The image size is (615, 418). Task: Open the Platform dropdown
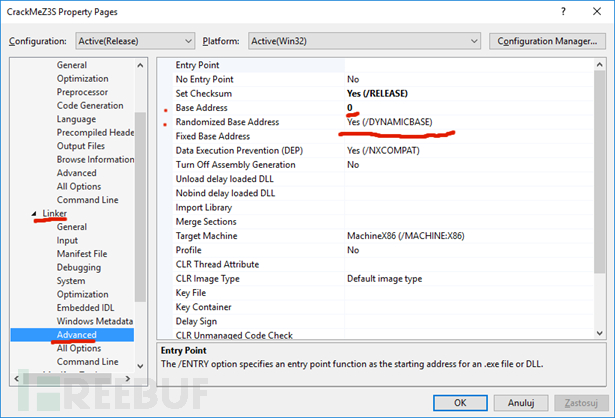click(364, 41)
